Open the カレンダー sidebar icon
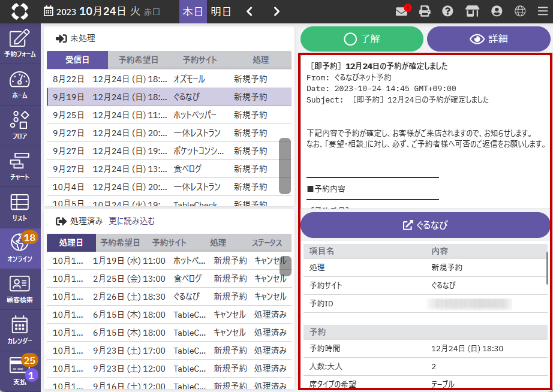Image resolution: width=553 pixels, height=392 pixels. pyautogui.click(x=20, y=330)
